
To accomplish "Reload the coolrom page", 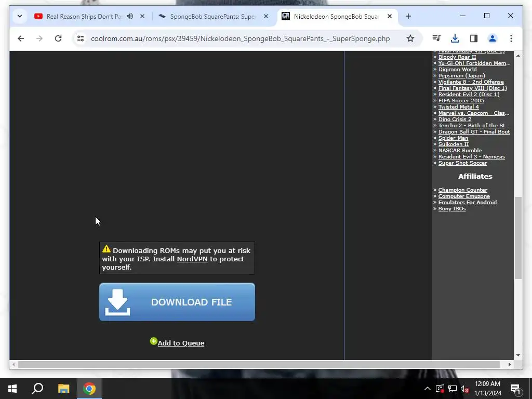I will coord(58,38).
